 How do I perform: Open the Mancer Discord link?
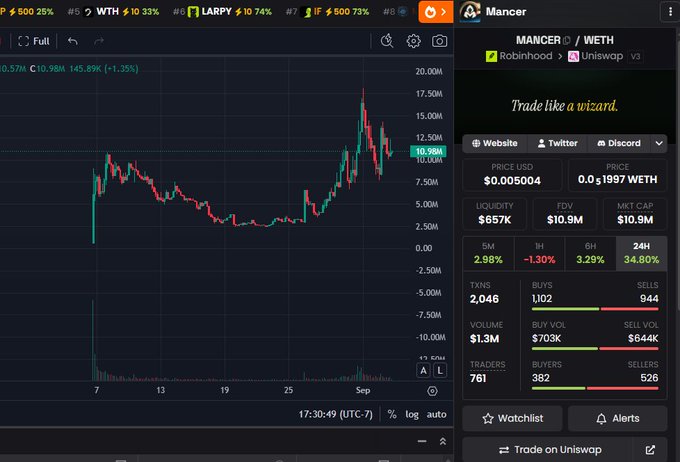pos(619,143)
